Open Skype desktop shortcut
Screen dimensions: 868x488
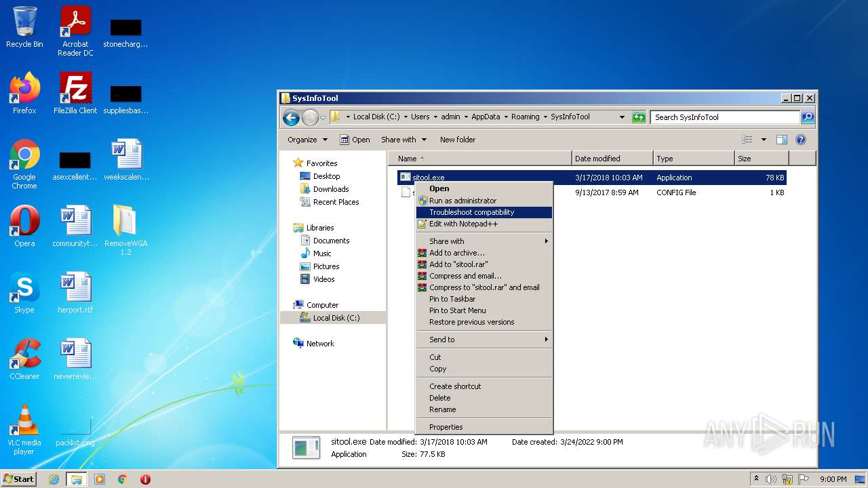point(24,293)
